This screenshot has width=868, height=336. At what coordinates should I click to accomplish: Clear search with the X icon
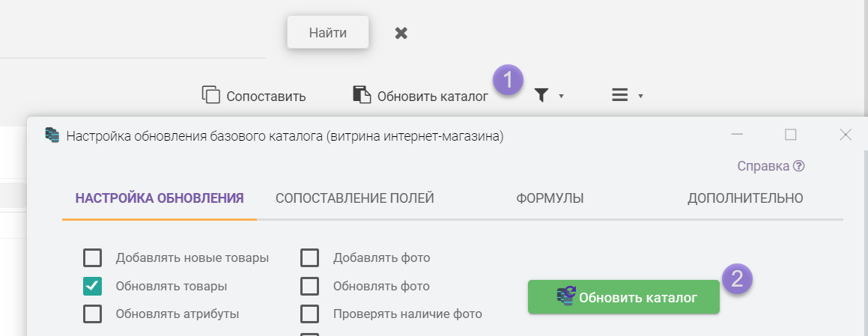[401, 33]
